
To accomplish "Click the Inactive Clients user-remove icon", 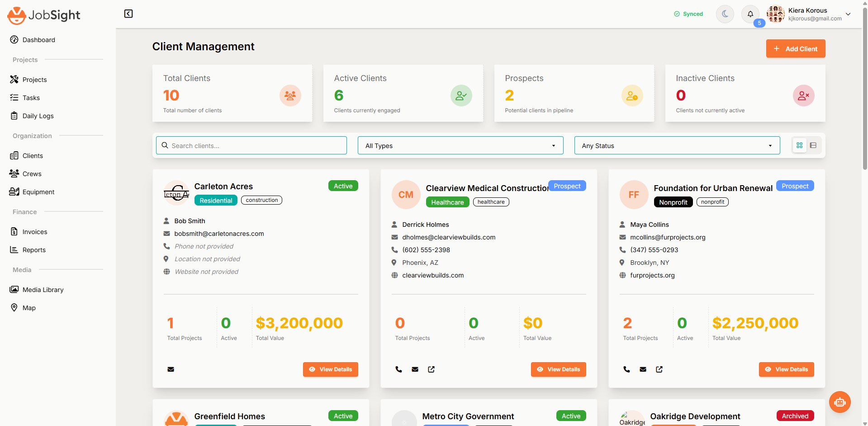I will (x=804, y=96).
